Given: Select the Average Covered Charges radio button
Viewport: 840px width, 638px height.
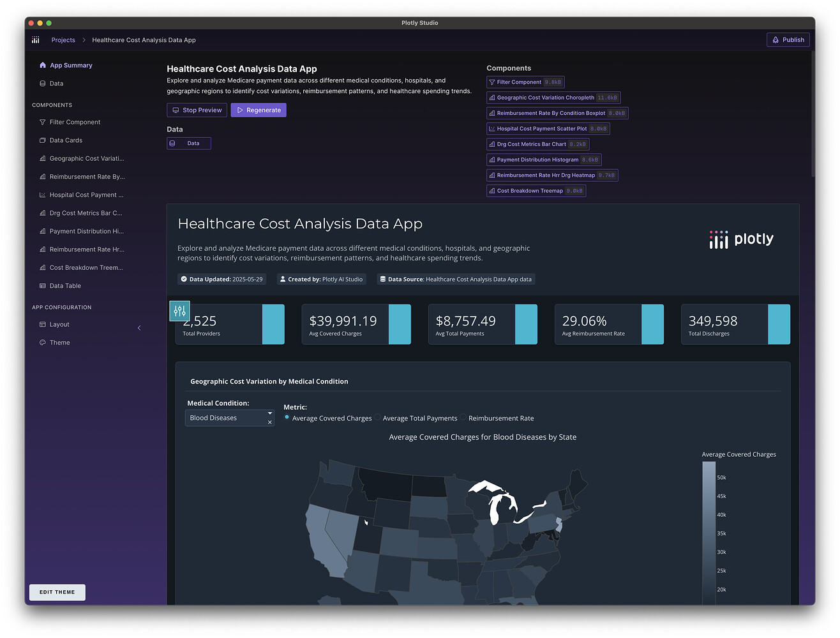Looking at the screenshot, I should coord(288,418).
